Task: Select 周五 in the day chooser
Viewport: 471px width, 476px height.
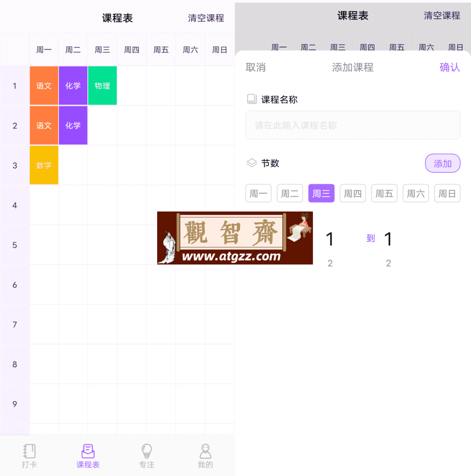Action: pyautogui.click(x=384, y=193)
